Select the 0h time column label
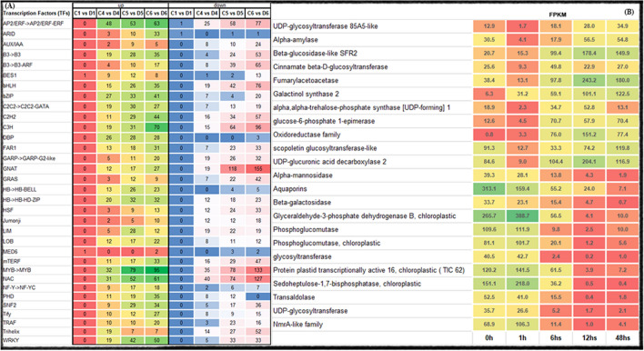 click(x=488, y=338)
